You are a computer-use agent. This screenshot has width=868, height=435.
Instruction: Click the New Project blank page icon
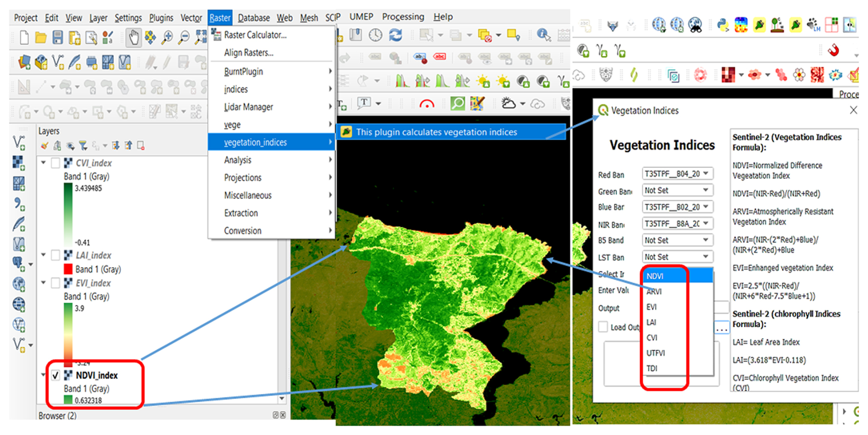[24, 37]
